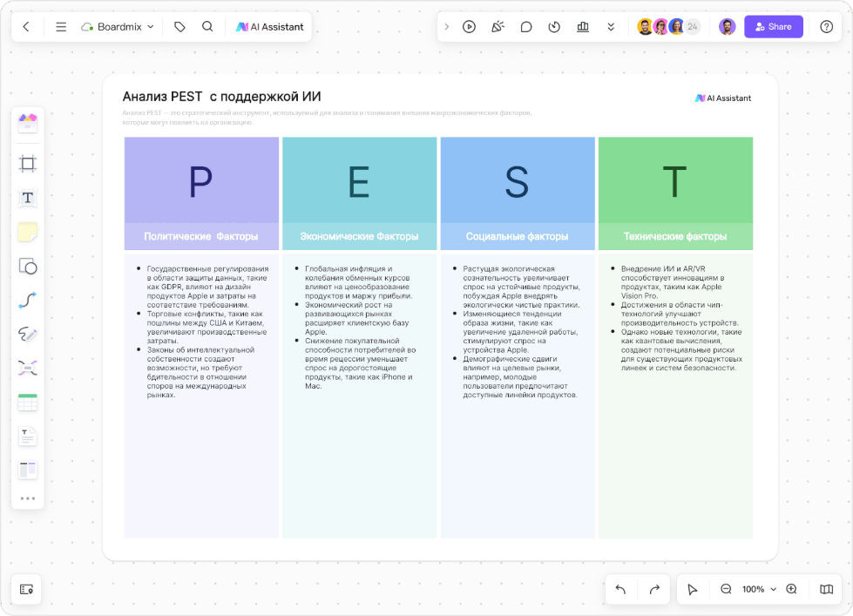This screenshot has height=616, width=853.
Task: Go back with the left arrow icon
Action: pos(26,27)
